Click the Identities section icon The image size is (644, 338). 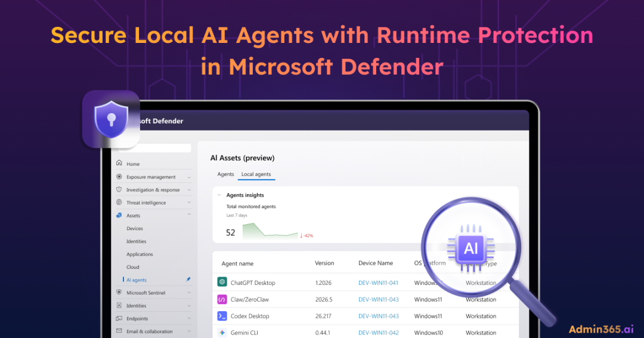pyautogui.click(x=119, y=306)
